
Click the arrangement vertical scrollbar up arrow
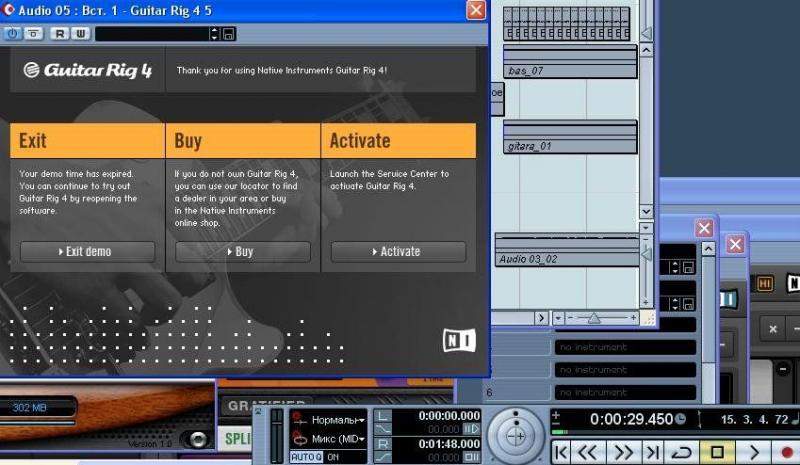[x=646, y=51]
